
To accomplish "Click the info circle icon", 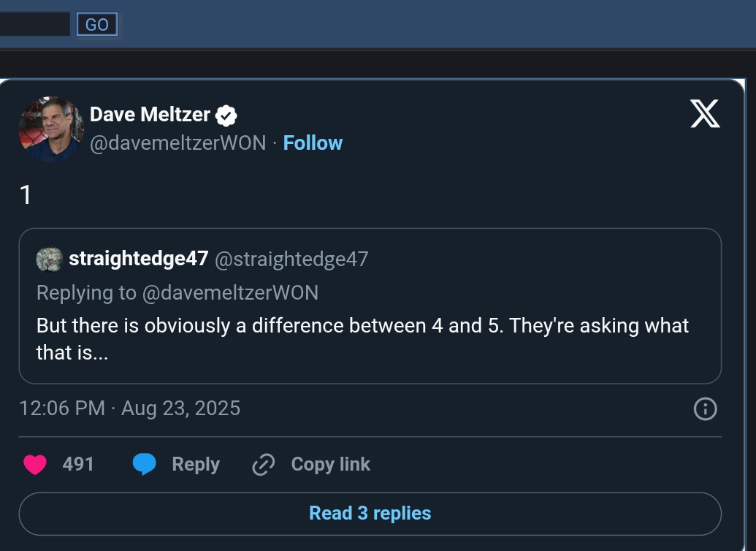I will click(705, 408).
